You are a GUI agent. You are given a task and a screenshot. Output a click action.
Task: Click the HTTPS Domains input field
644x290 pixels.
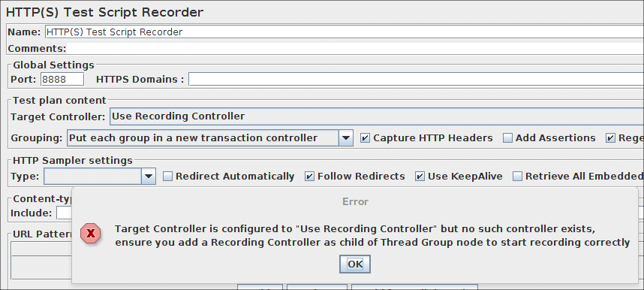click(x=416, y=80)
